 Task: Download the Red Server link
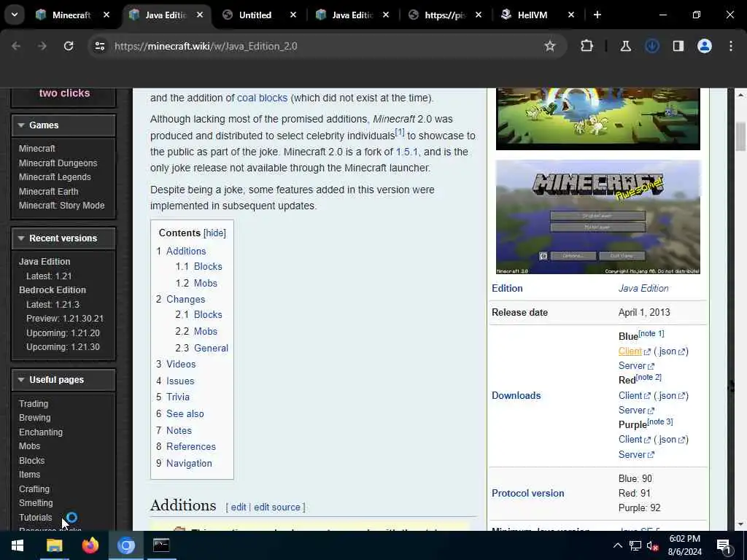[632, 410]
